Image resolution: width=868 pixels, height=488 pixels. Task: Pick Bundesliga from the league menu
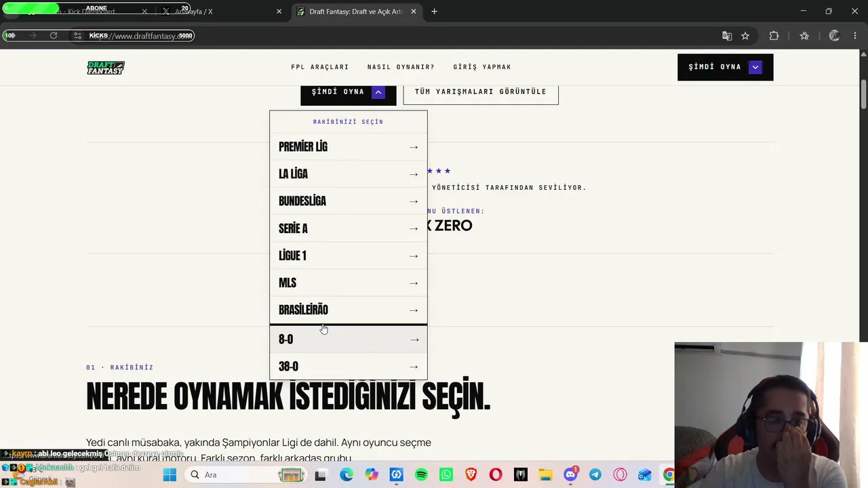pyautogui.click(x=349, y=201)
